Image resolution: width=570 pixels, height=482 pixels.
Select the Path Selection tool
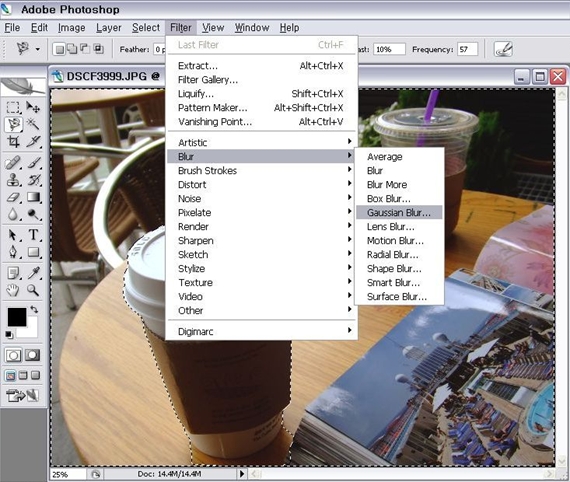point(13,235)
